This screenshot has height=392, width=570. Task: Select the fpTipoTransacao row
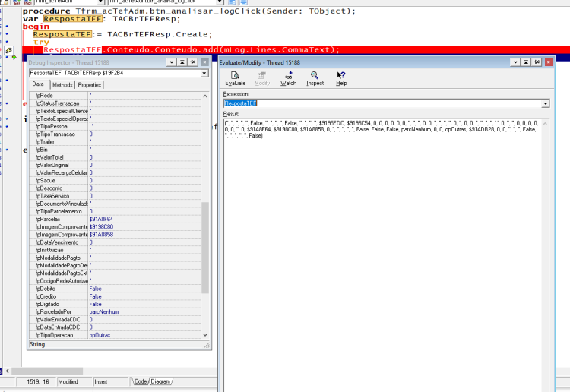115,134
